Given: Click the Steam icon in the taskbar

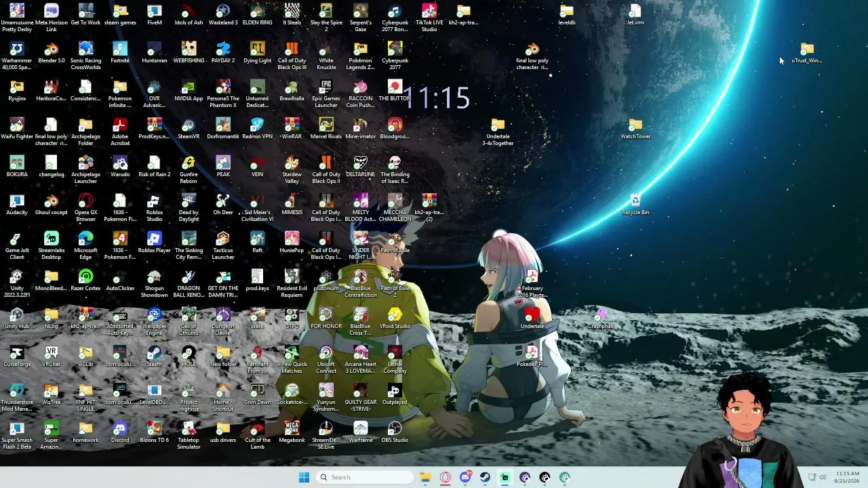Looking at the screenshot, I should point(485,477).
